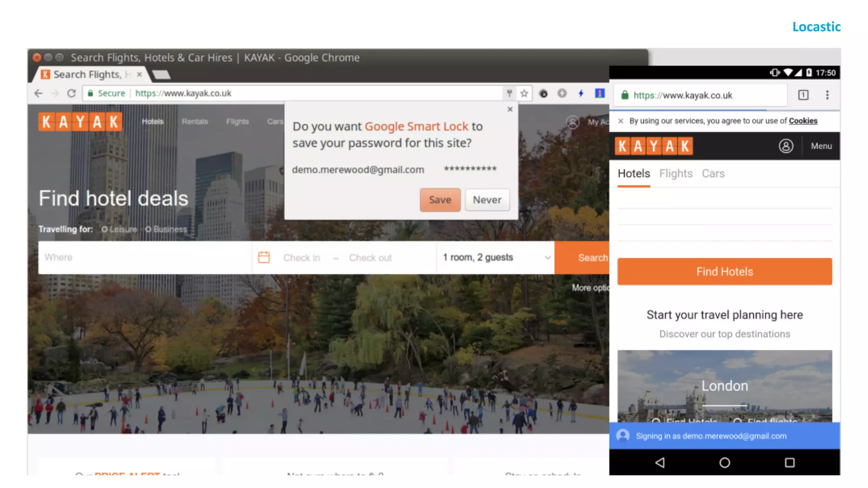
Task: Open mobile Chrome three-dot menu
Action: [827, 95]
